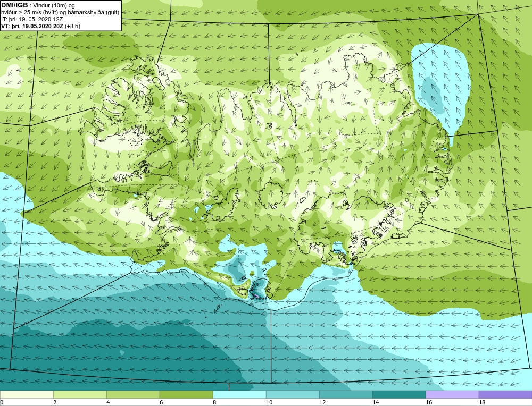Click the 2–4 m/s light green legend swatch
The width and height of the screenshot is (532, 406).
tap(80, 394)
